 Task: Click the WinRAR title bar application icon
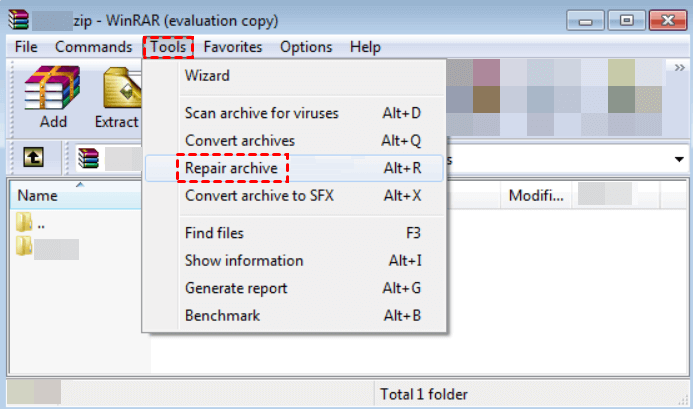pyautogui.click(x=19, y=20)
